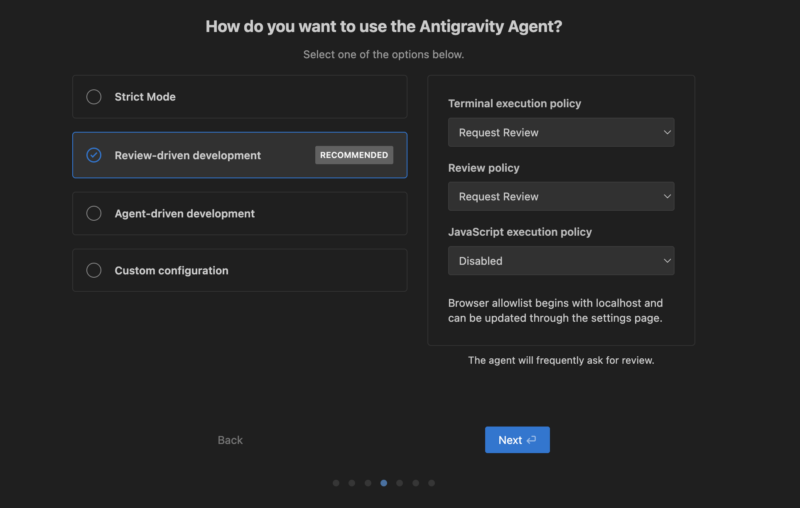Open the JavaScript execution policy dropdown
Screen dimensions: 800x508
point(561,261)
